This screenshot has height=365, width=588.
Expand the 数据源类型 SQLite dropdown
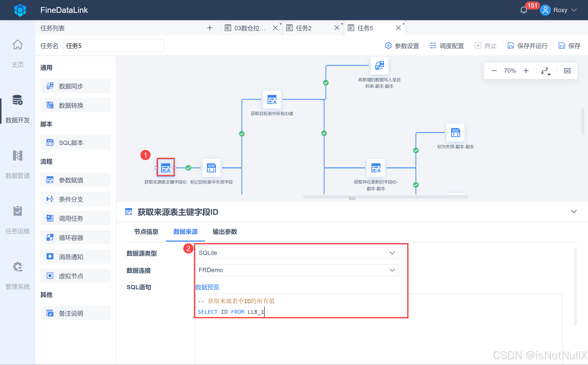coord(392,253)
